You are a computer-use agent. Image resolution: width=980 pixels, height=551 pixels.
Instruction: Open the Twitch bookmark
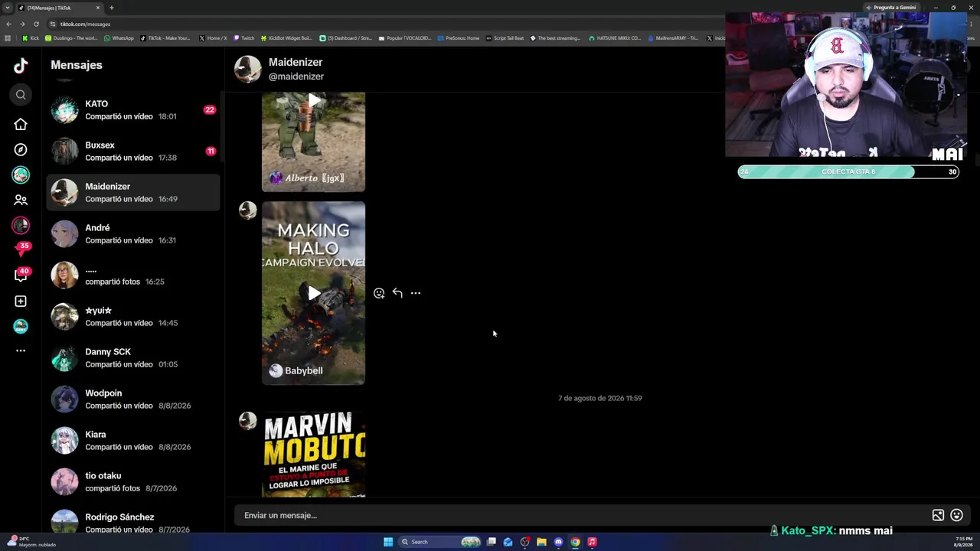(x=244, y=38)
